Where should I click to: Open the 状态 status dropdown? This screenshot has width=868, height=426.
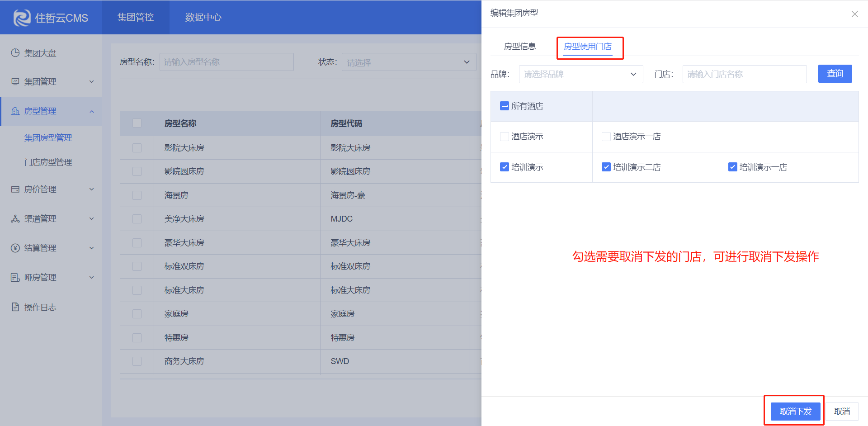409,62
